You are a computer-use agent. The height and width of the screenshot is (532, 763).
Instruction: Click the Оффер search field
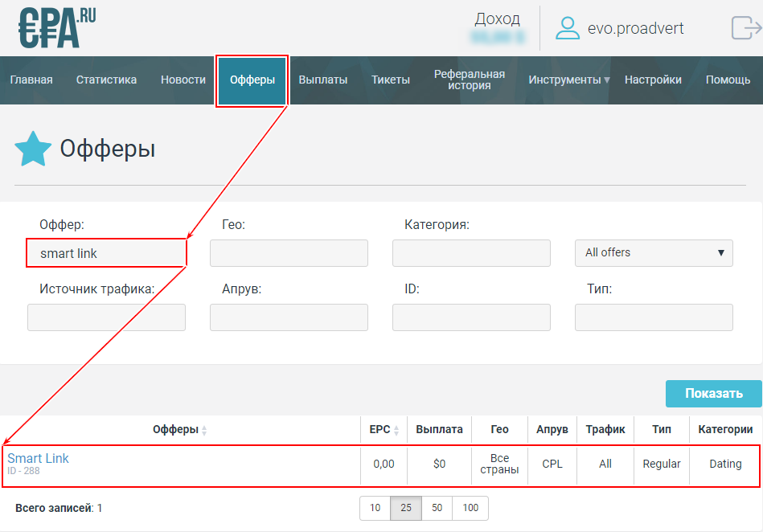[106, 253]
